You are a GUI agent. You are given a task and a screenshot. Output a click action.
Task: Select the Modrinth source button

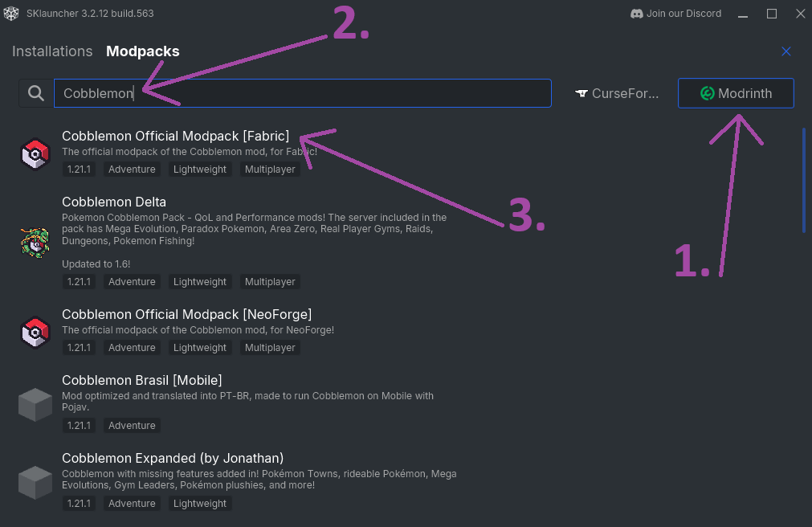pos(736,93)
